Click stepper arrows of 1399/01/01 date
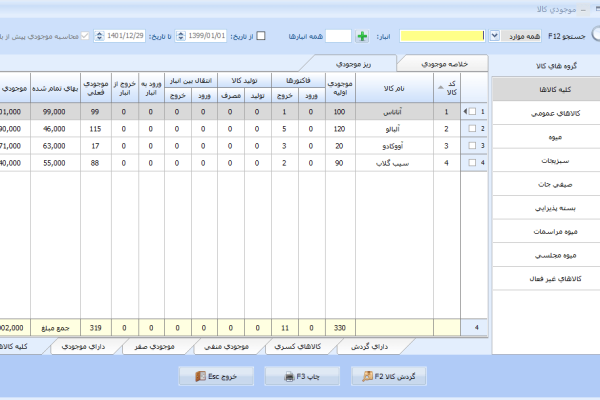Screen dimensions: 600x400 [x=181, y=36]
